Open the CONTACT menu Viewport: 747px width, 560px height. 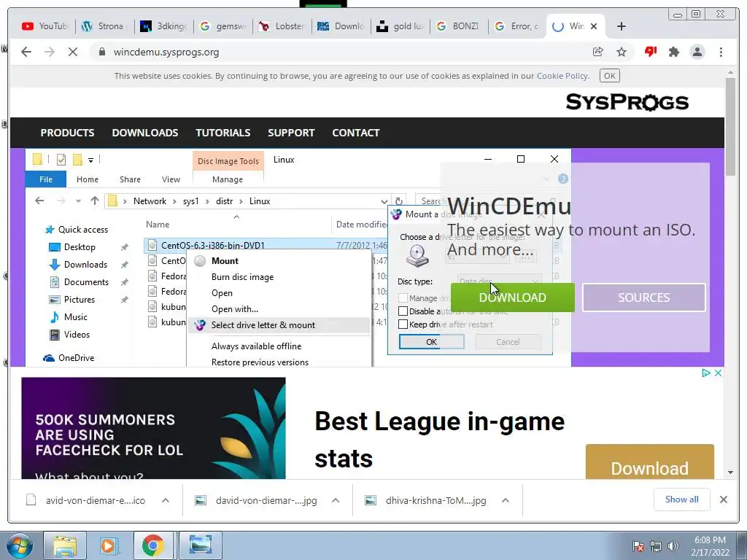[356, 133]
